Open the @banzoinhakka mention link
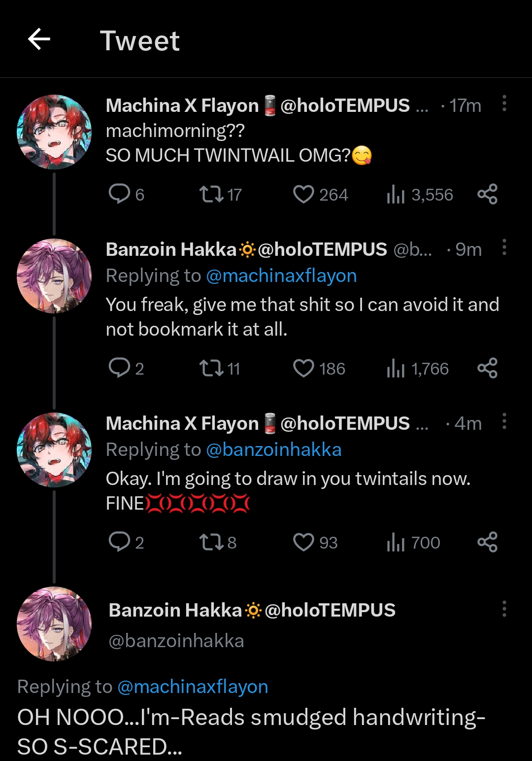The image size is (532, 761). [274, 450]
